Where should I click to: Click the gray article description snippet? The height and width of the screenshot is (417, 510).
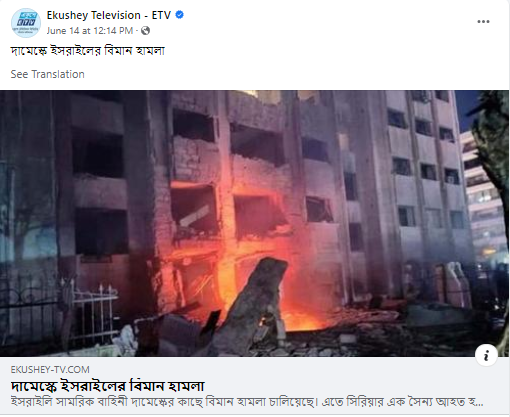[x=247, y=402]
